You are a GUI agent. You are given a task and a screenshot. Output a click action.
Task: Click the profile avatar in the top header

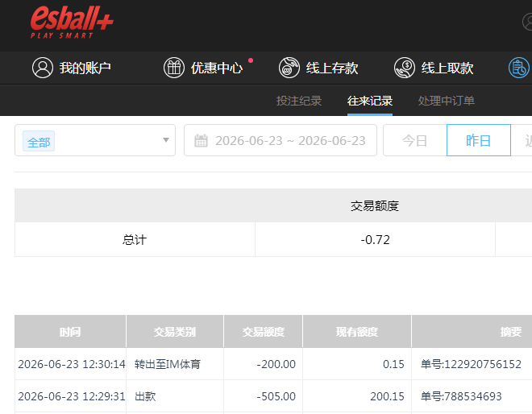[x=528, y=22]
